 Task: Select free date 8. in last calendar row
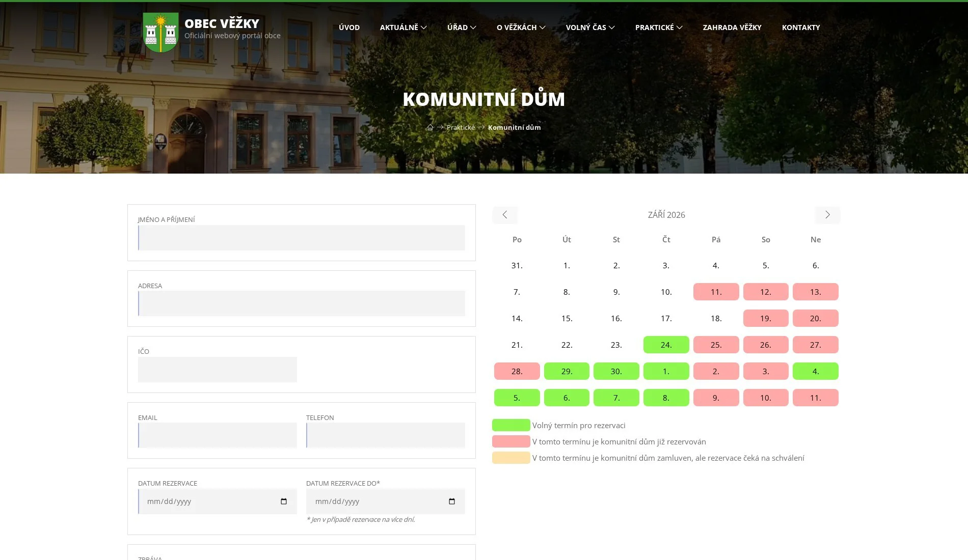(666, 398)
